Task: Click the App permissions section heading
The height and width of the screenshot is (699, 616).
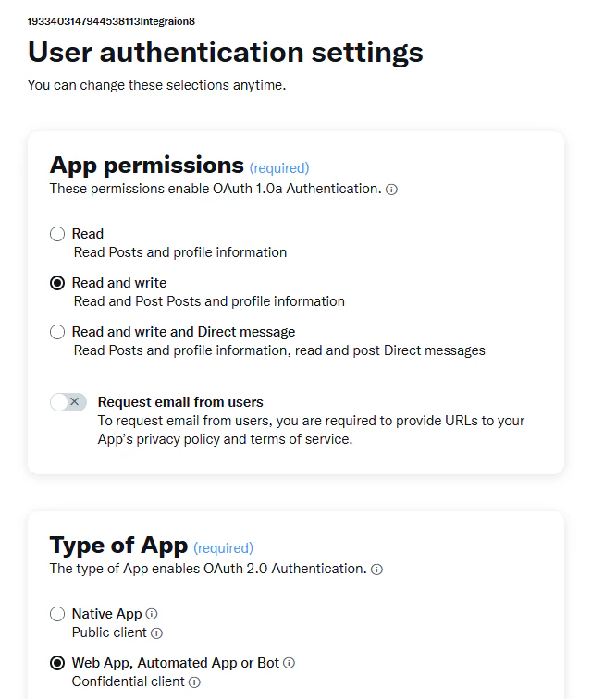Action: click(147, 166)
